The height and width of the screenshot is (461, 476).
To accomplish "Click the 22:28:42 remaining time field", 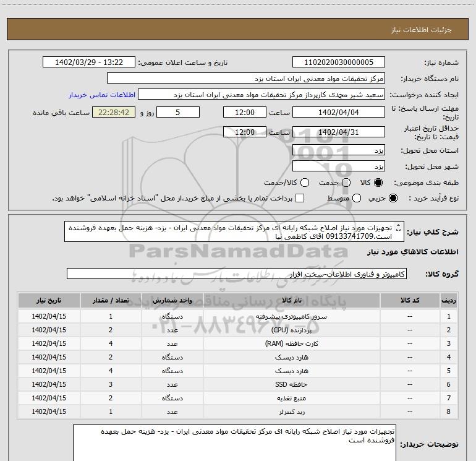I will (x=113, y=112).
